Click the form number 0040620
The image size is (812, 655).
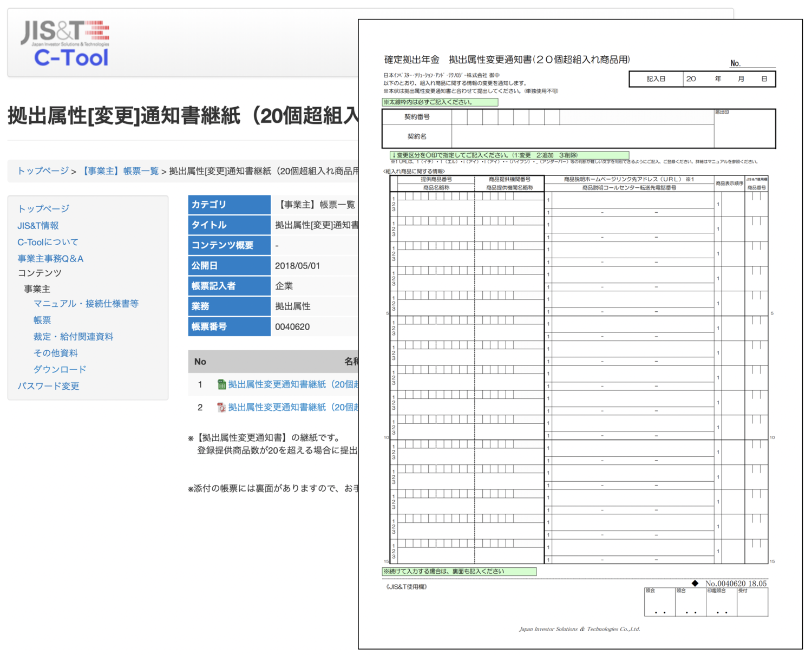coord(292,327)
